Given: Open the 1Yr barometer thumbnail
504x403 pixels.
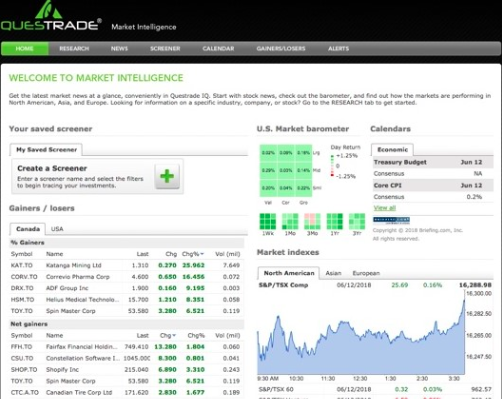Looking at the screenshot, I should coord(335,221).
